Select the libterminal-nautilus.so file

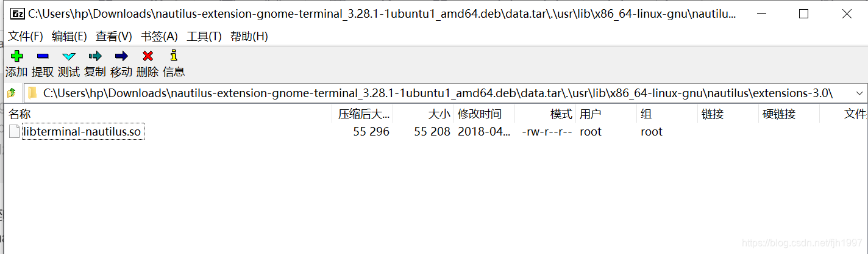click(x=82, y=132)
